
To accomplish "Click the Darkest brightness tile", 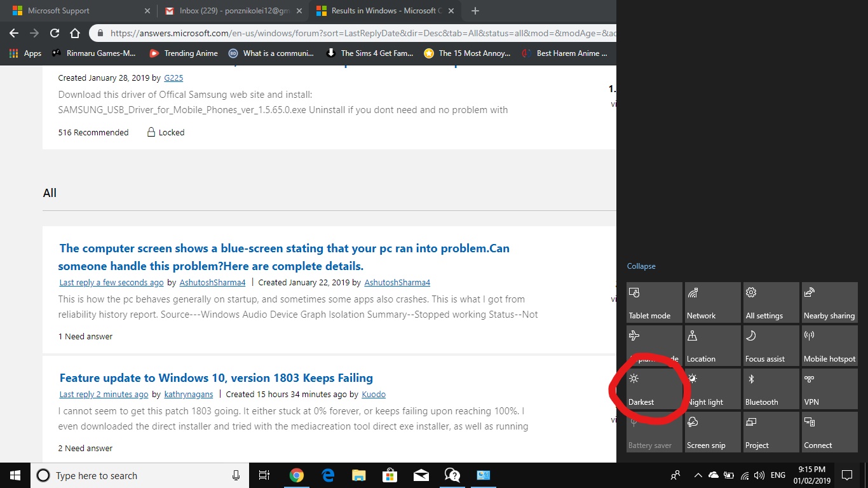I will tap(654, 389).
